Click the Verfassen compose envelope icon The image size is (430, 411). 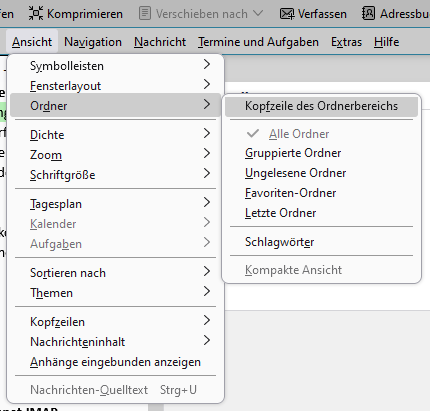click(287, 14)
